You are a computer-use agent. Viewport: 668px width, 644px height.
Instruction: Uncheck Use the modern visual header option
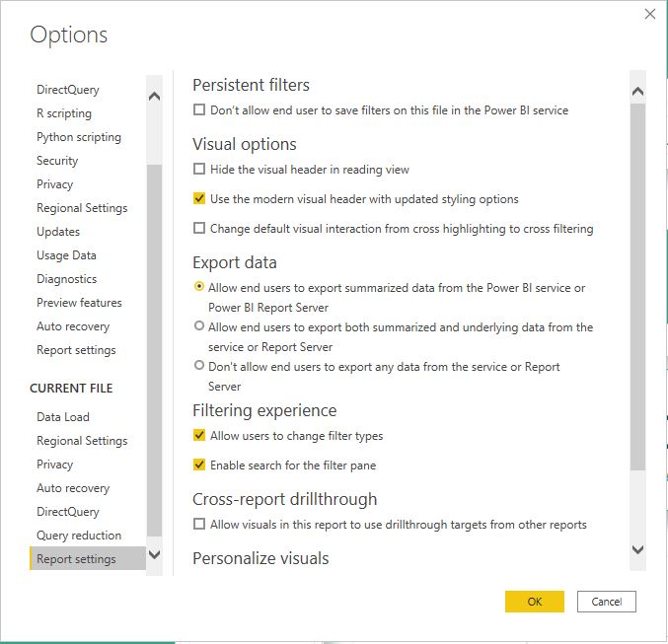199,198
